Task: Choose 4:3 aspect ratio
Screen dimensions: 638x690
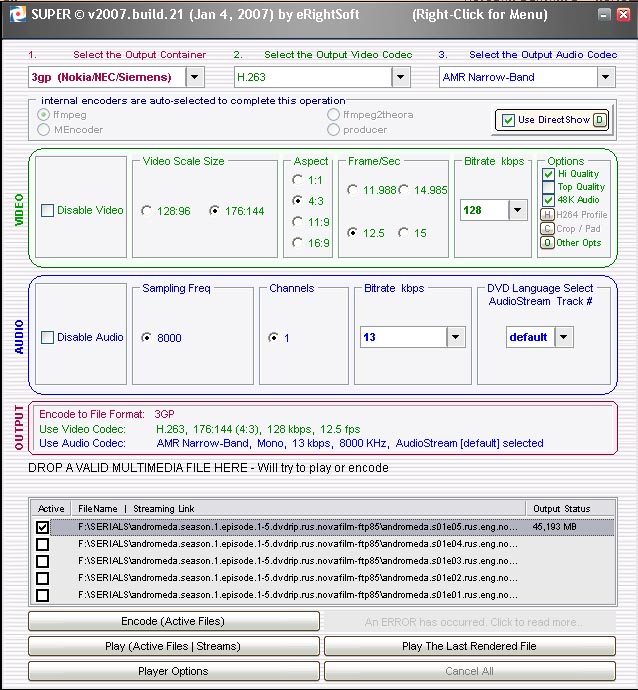Action: pyautogui.click(x=297, y=201)
